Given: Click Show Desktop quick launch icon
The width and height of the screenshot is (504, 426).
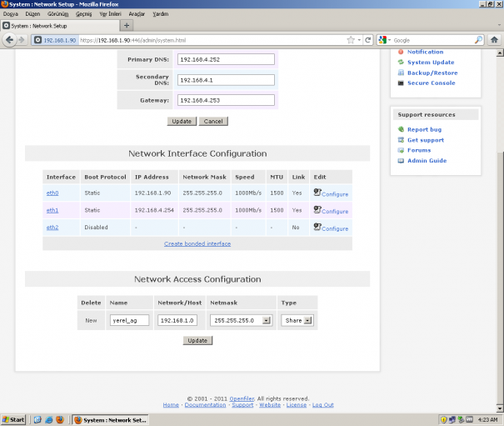Looking at the screenshot, I should click(x=38, y=420).
